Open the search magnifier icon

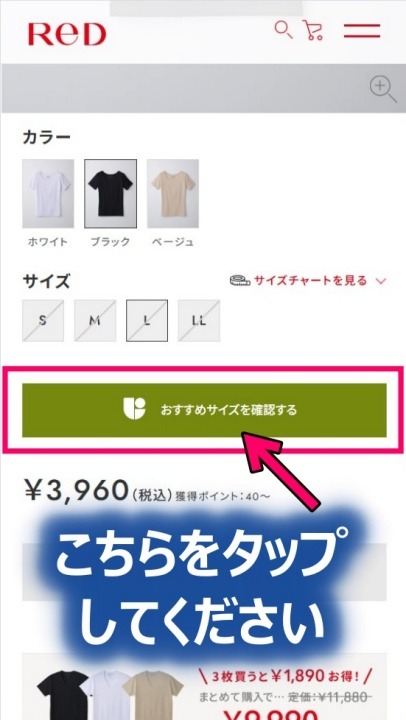283,30
